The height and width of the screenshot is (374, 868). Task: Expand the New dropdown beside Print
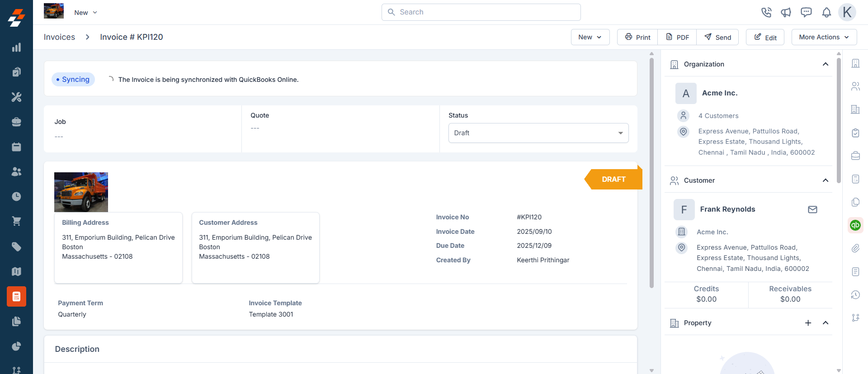click(x=590, y=37)
